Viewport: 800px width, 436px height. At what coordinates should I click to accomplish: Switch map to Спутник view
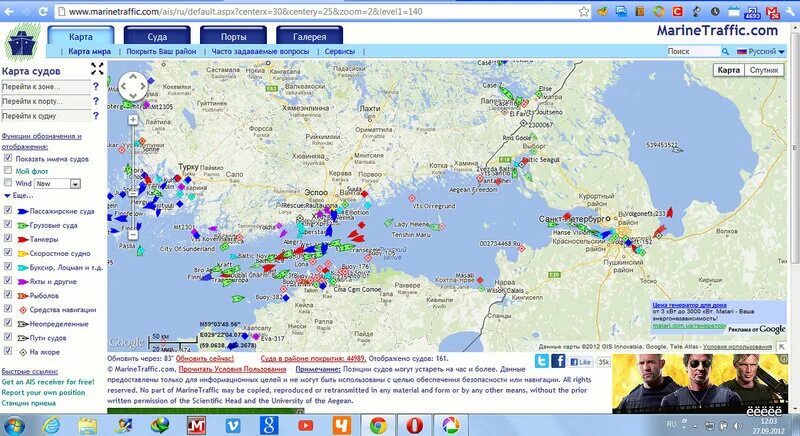coord(764,70)
